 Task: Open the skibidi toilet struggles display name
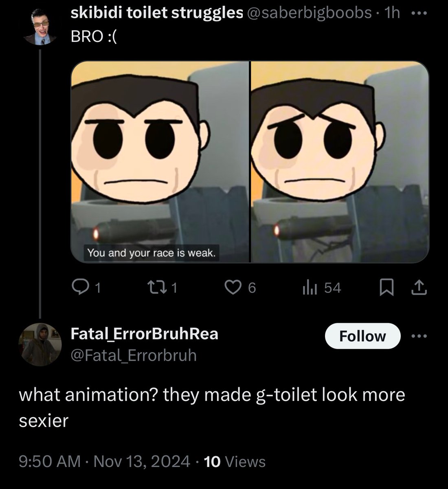pos(157,13)
